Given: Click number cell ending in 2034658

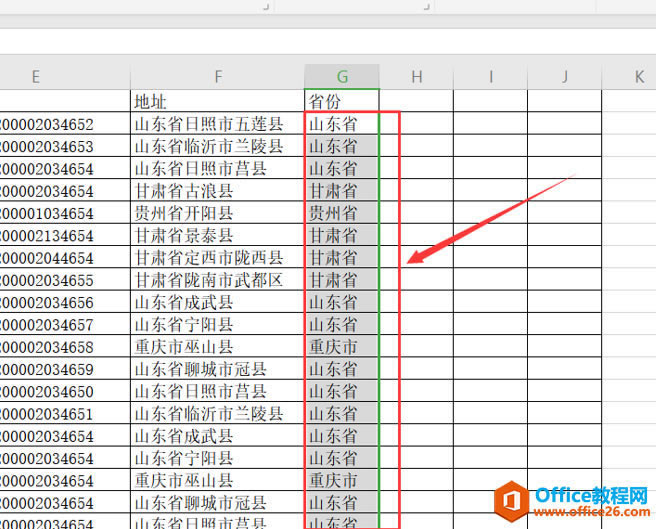Looking at the screenshot, I should coord(65,346).
